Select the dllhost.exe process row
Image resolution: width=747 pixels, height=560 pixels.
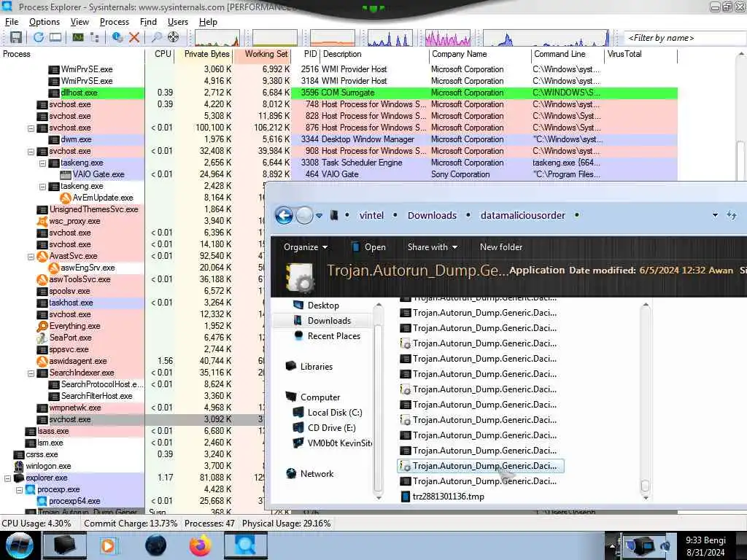[338, 93]
